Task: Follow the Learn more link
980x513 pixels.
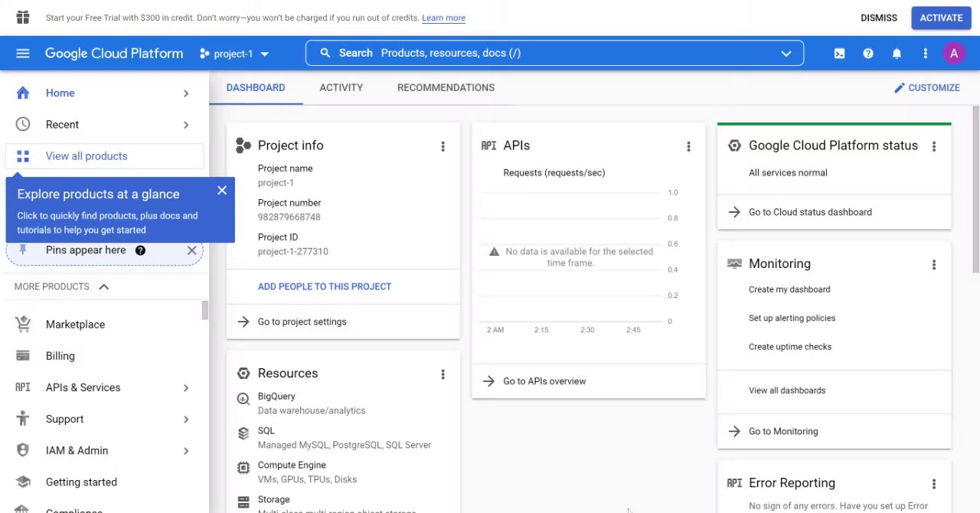Action: pyautogui.click(x=443, y=18)
